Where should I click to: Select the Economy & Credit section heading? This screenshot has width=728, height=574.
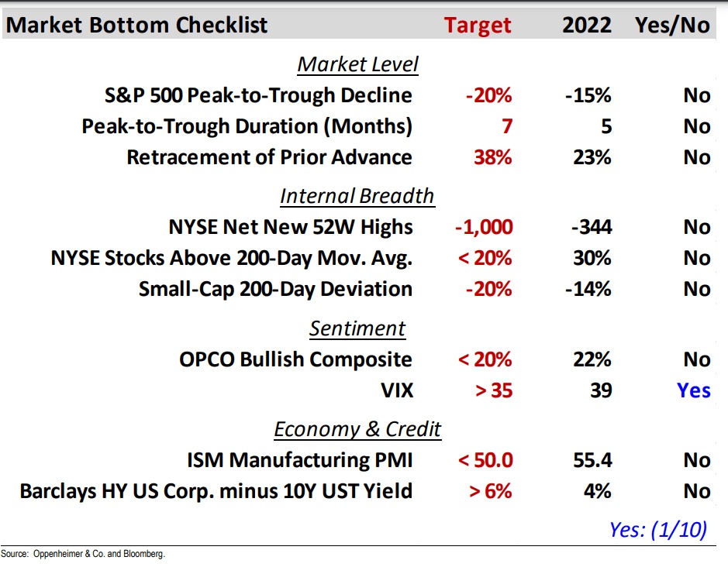[357, 429]
